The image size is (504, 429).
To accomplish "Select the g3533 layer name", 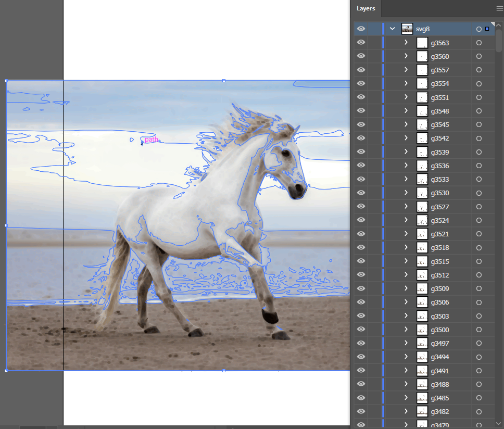I will 440,180.
